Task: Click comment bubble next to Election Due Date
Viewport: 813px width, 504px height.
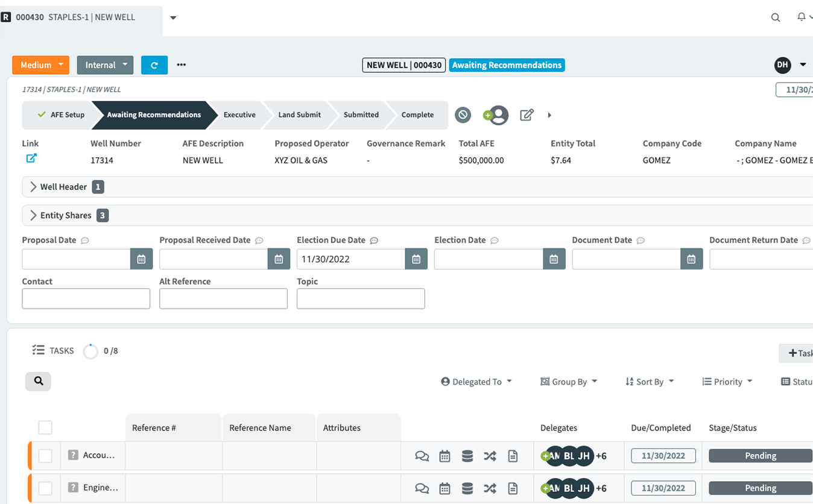Action: click(374, 241)
